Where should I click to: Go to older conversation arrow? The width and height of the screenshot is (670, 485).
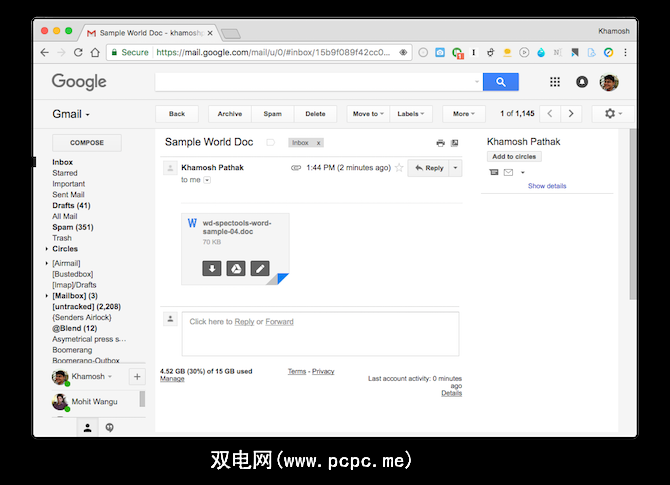[571, 114]
